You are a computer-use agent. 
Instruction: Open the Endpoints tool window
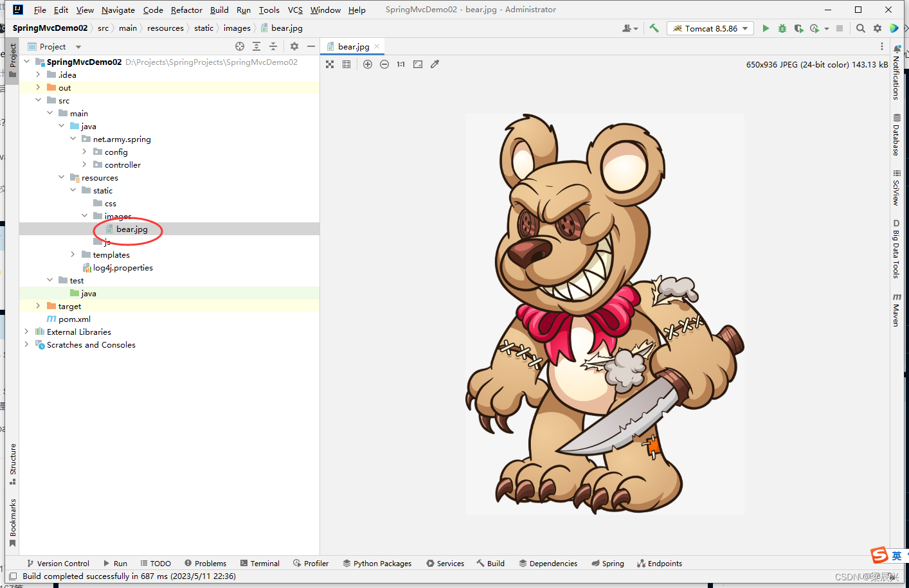[x=660, y=564]
